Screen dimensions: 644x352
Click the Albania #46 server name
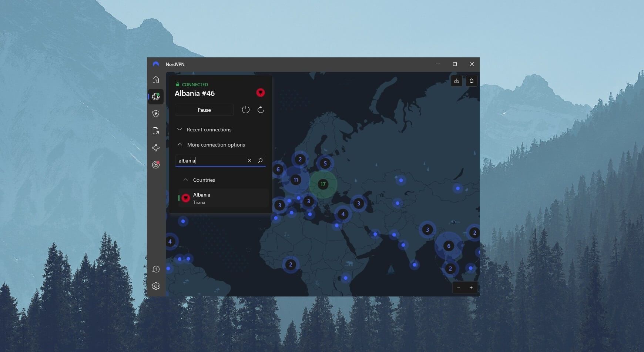pos(195,93)
